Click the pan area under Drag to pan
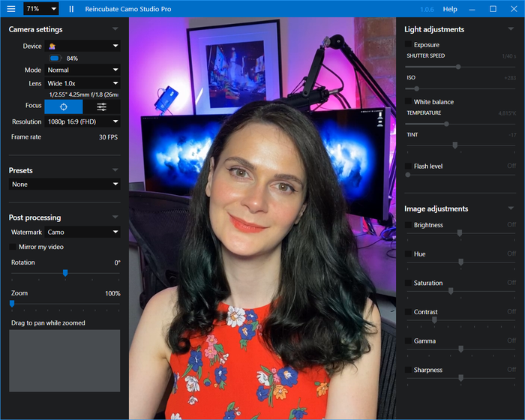The width and height of the screenshot is (525, 420). 64,361
